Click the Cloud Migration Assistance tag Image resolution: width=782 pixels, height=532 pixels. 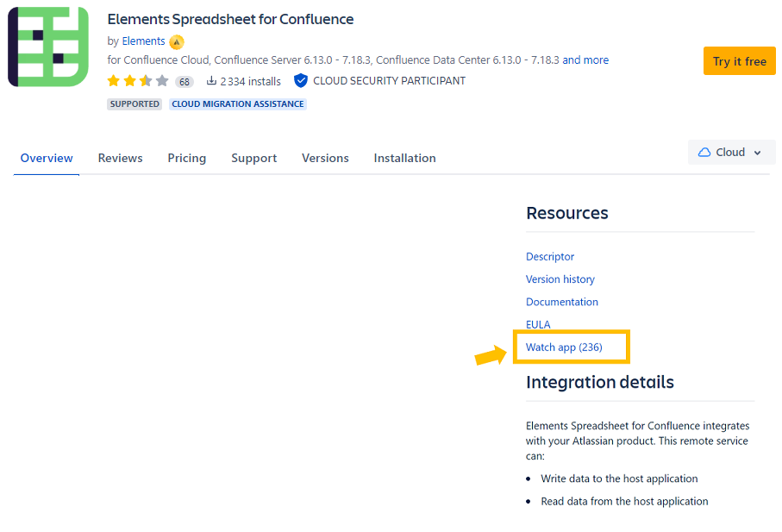tap(237, 104)
